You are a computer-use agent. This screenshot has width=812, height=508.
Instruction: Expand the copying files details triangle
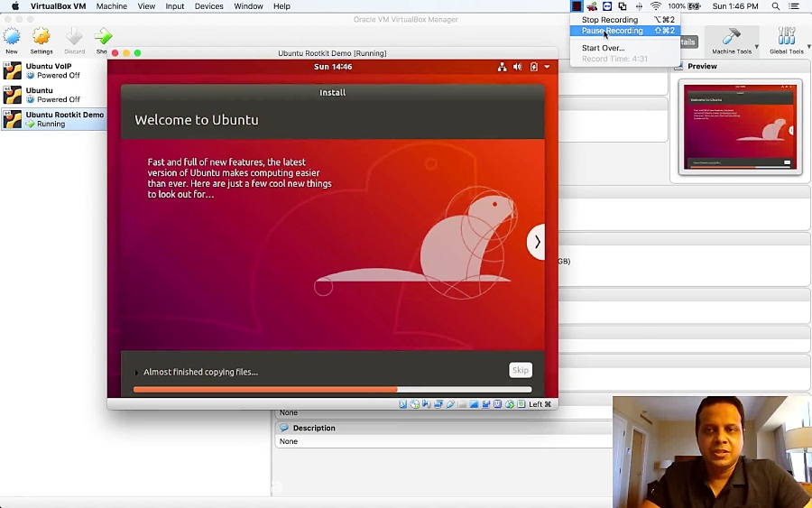[x=136, y=373]
